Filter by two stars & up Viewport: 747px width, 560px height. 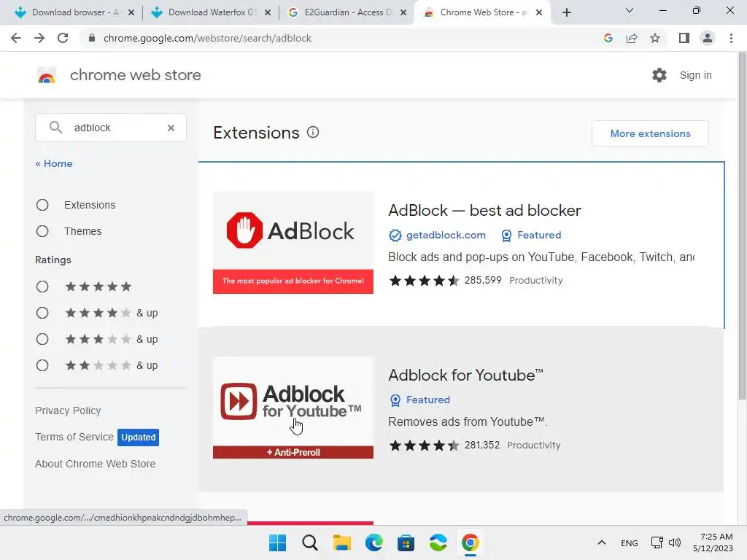click(x=42, y=365)
